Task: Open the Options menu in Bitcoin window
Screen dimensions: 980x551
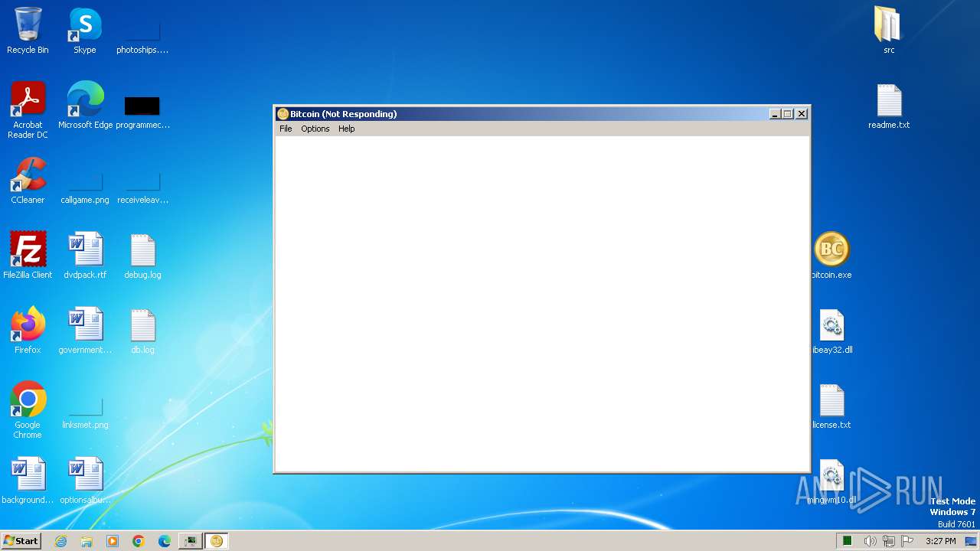Action: pyautogui.click(x=315, y=129)
